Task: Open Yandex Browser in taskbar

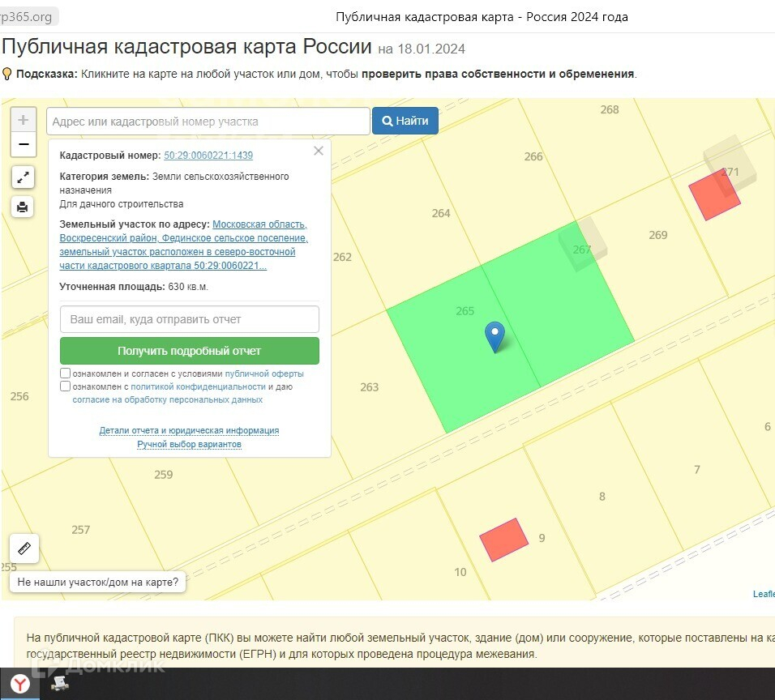Action: point(19,684)
